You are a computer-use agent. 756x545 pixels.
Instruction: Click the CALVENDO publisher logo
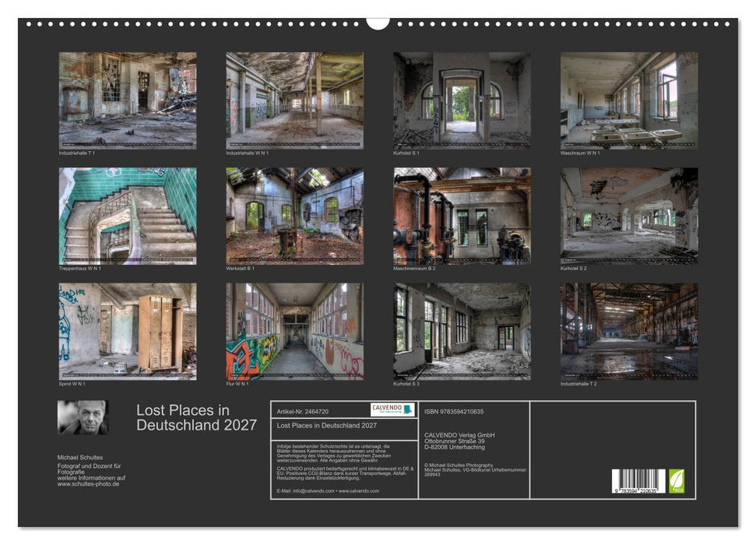point(392,410)
